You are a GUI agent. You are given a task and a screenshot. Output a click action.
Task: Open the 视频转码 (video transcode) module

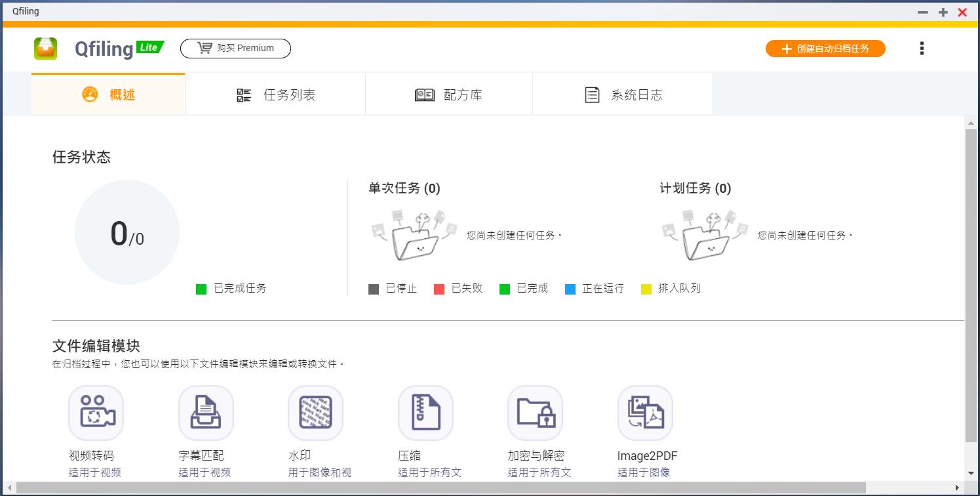pos(96,413)
